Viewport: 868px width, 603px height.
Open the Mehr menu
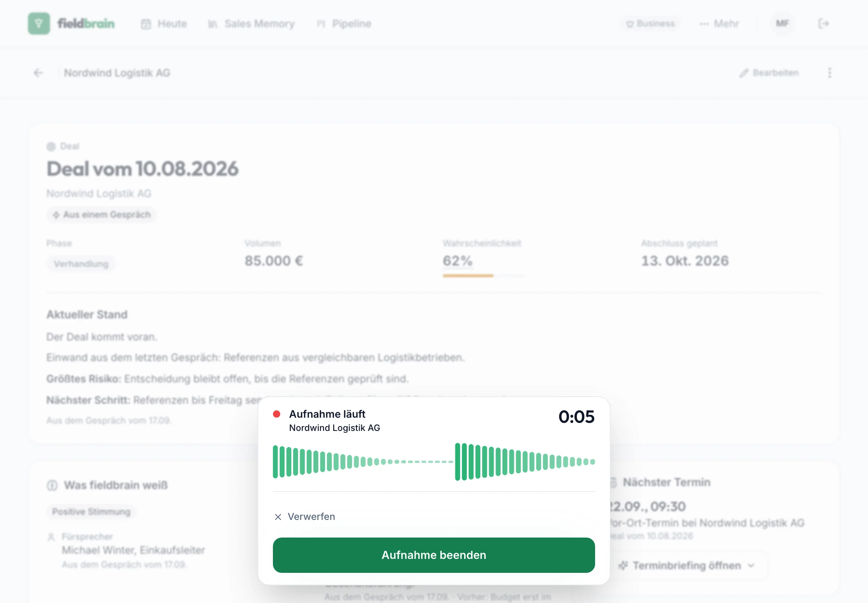719,24
